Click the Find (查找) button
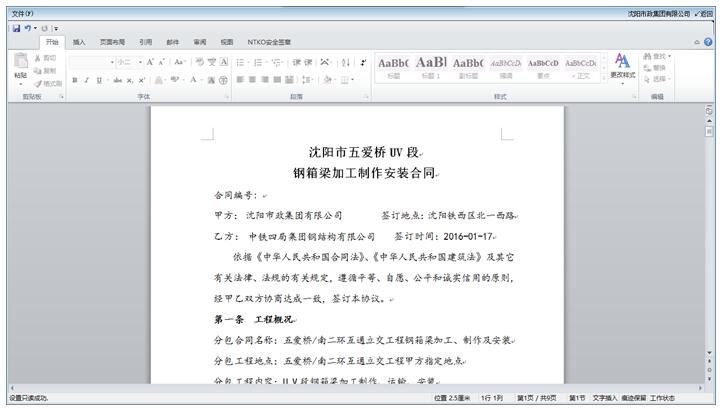This screenshot has width=723, height=413. tap(657, 56)
